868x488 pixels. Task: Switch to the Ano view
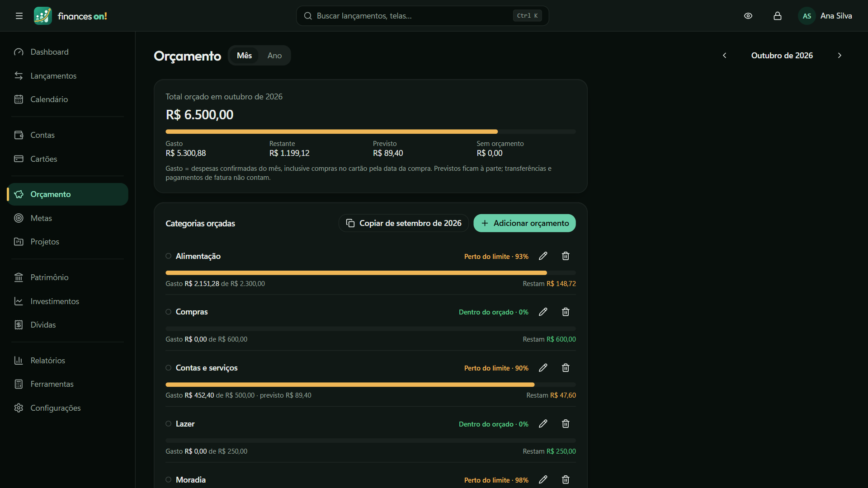[x=274, y=56]
